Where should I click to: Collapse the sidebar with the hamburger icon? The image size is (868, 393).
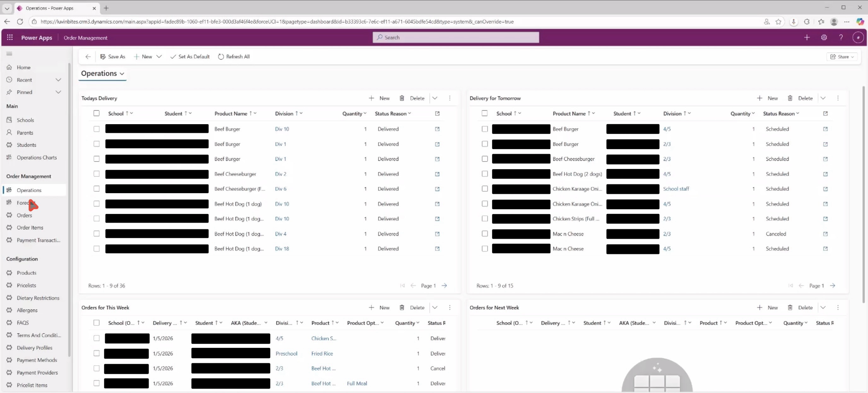(9, 53)
